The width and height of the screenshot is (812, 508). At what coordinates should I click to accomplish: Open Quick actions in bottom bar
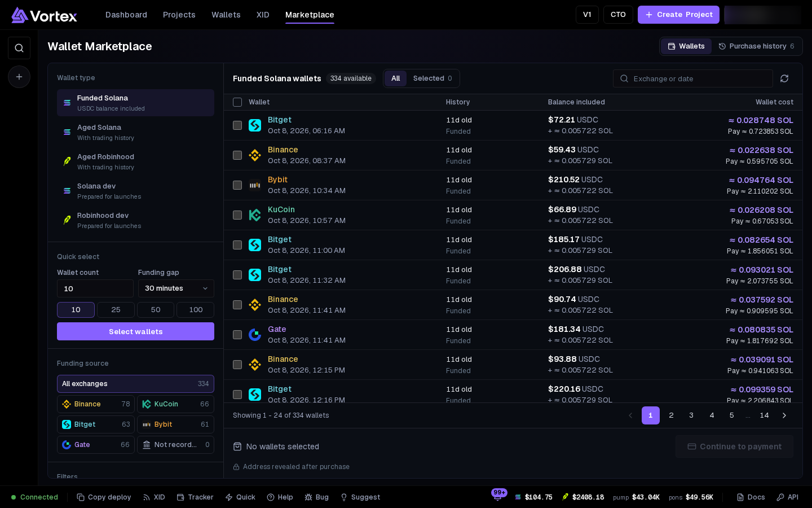click(x=240, y=497)
